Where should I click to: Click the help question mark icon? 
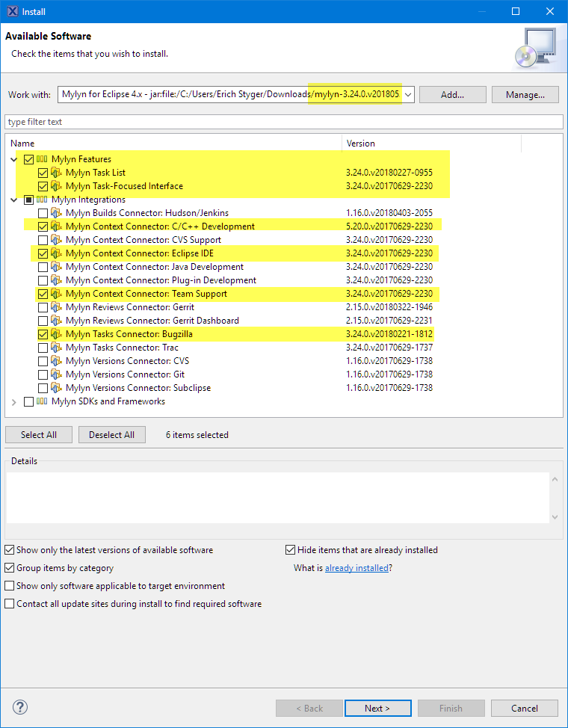[x=20, y=707]
